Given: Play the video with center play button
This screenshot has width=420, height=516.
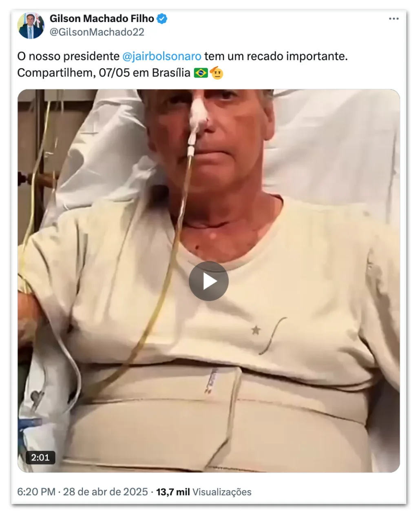Looking at the screenshot, I should point(208,281).
